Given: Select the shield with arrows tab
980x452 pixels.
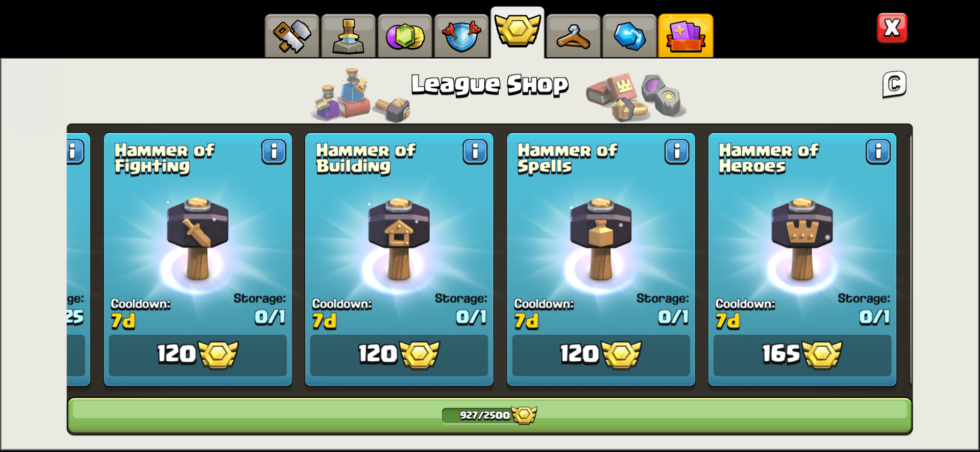Looking at the screenshot, I should 461,36.
